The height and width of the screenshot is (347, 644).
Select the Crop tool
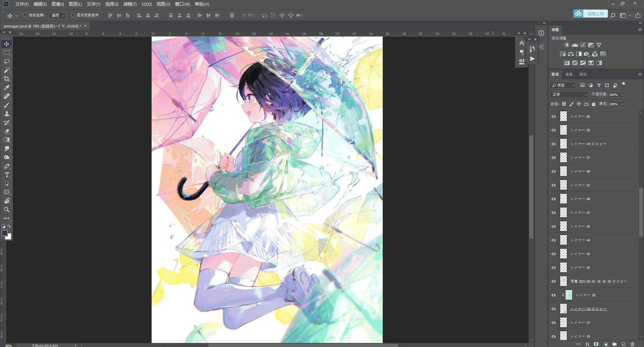7,79
